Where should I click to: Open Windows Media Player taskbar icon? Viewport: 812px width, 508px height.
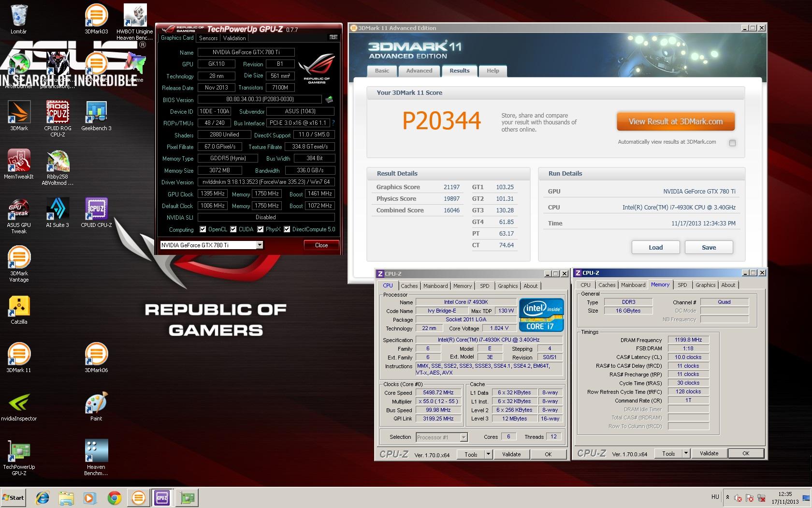pyautogui.click(x=90, y=497)
